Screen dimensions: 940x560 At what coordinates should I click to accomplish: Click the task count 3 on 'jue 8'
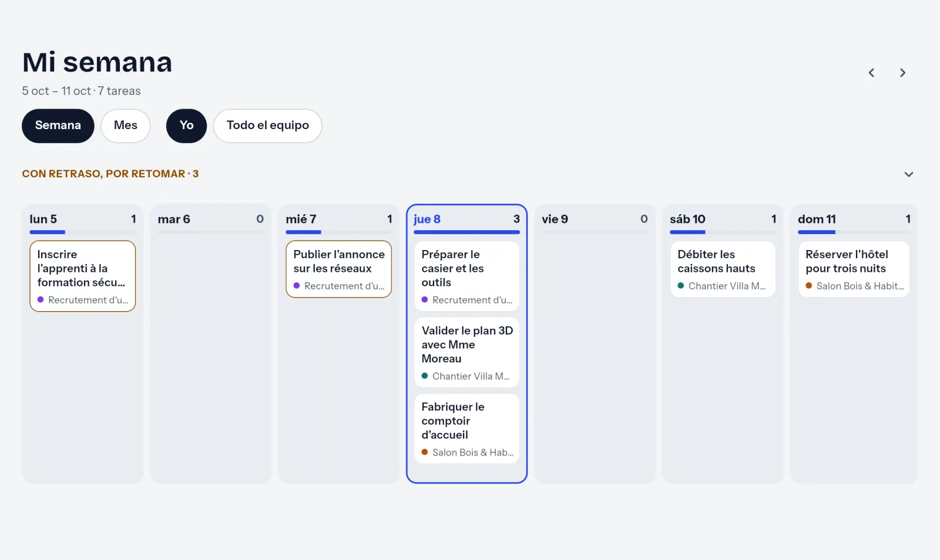[516, 219]
